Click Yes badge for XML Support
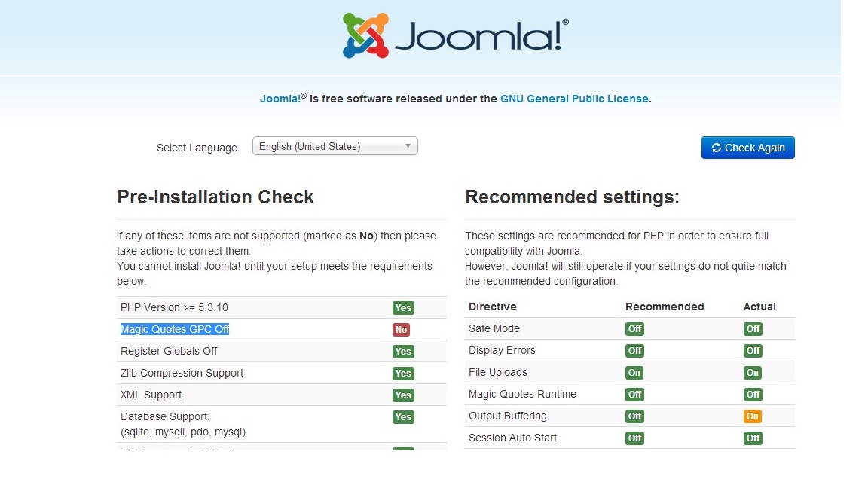The image size is (868, 488). tap(403, 395)
